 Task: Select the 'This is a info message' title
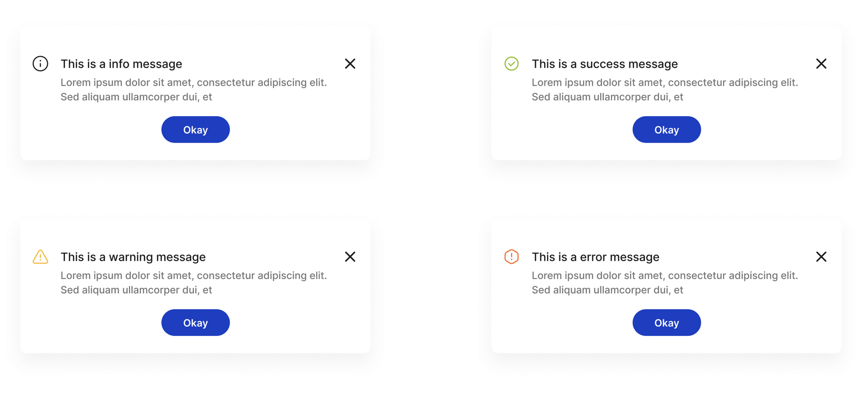point(122,64)
